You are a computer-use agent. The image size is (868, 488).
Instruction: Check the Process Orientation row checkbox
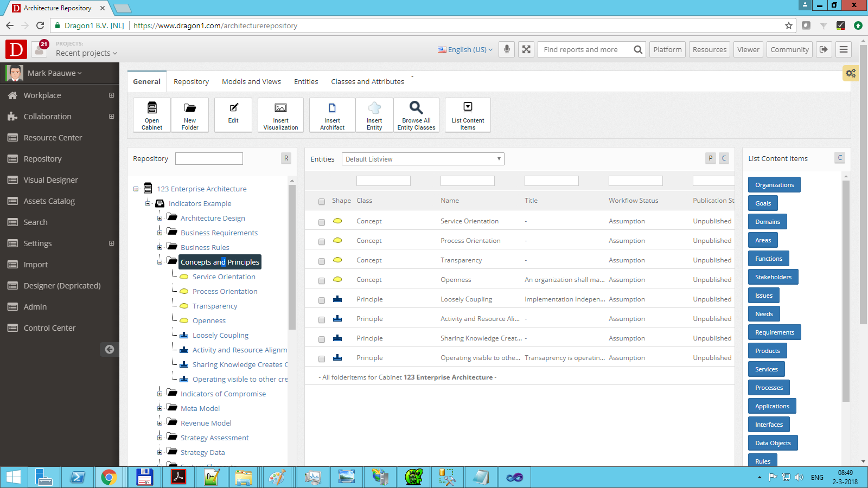322,242
